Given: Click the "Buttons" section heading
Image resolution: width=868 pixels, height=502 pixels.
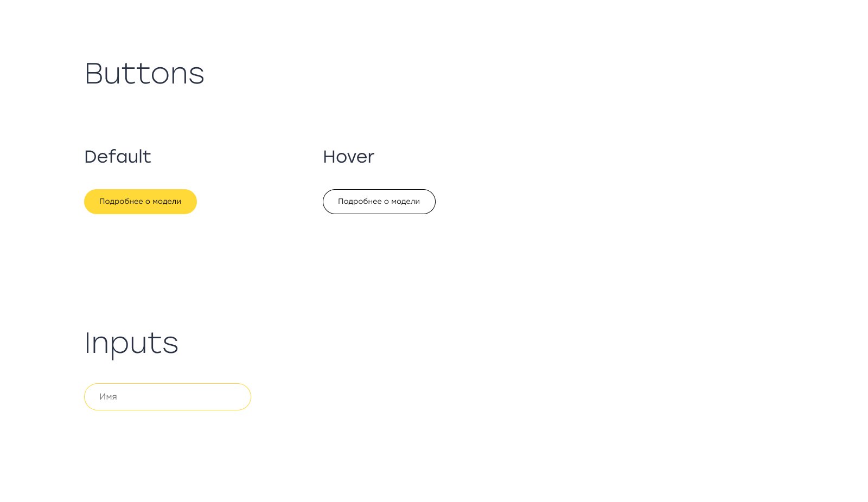Looking at the screenshot, I should [x=144, y=74].
